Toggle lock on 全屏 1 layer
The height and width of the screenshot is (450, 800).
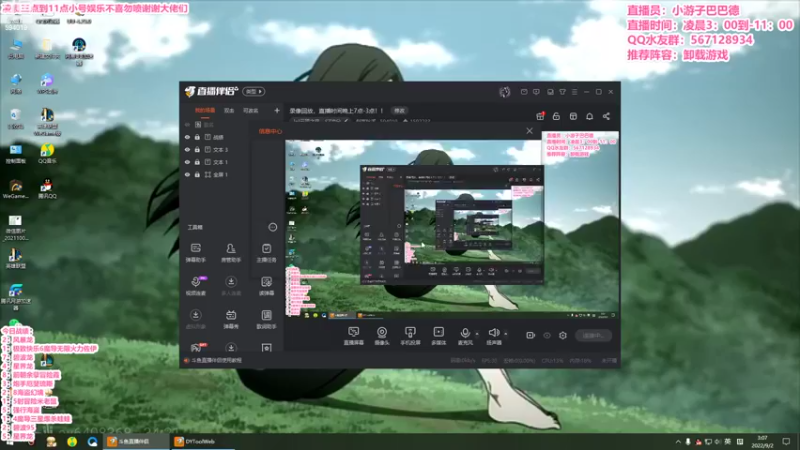197,174
